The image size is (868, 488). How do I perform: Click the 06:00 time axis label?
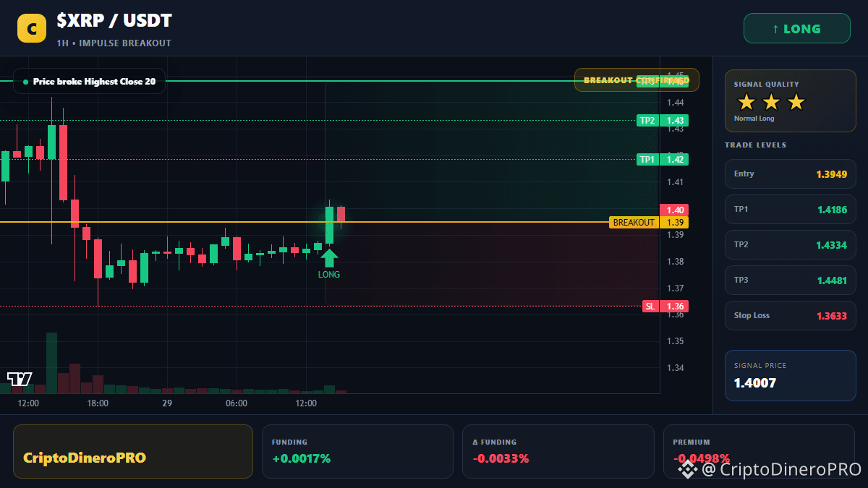(237, 403)
